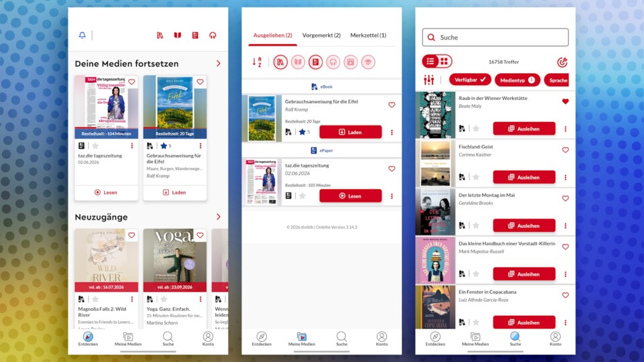Favorite Der letzte Montag im Mai heart
Image resolution: width=644 pixels, height=362 pixels.
566,198
